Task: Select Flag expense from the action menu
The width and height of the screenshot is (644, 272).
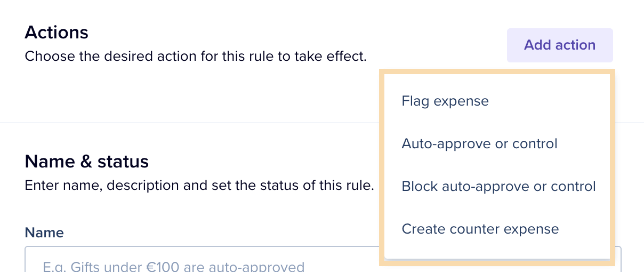Action: pos(445,101)
